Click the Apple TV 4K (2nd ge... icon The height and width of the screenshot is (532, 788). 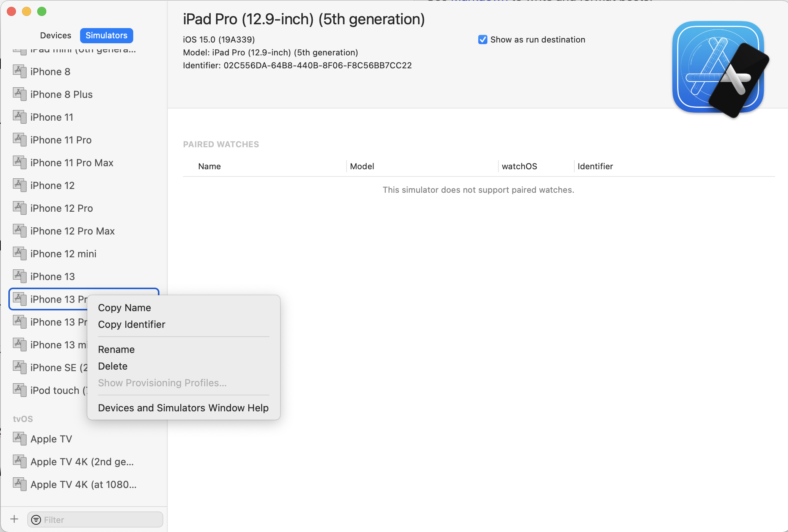pos(20,461)
